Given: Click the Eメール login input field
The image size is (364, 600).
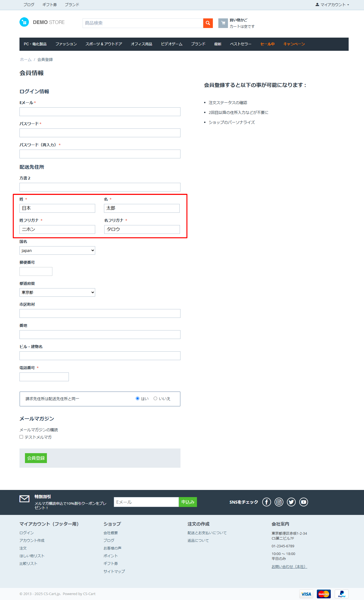Looking at the screenshot, I should click(100, 112).
